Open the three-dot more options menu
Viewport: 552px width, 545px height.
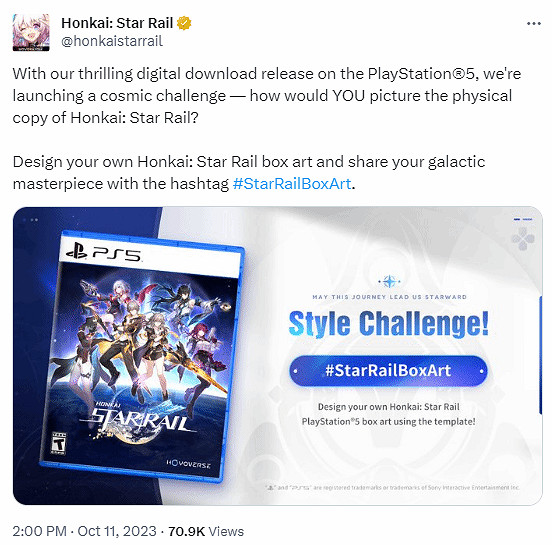click(534, 24)
